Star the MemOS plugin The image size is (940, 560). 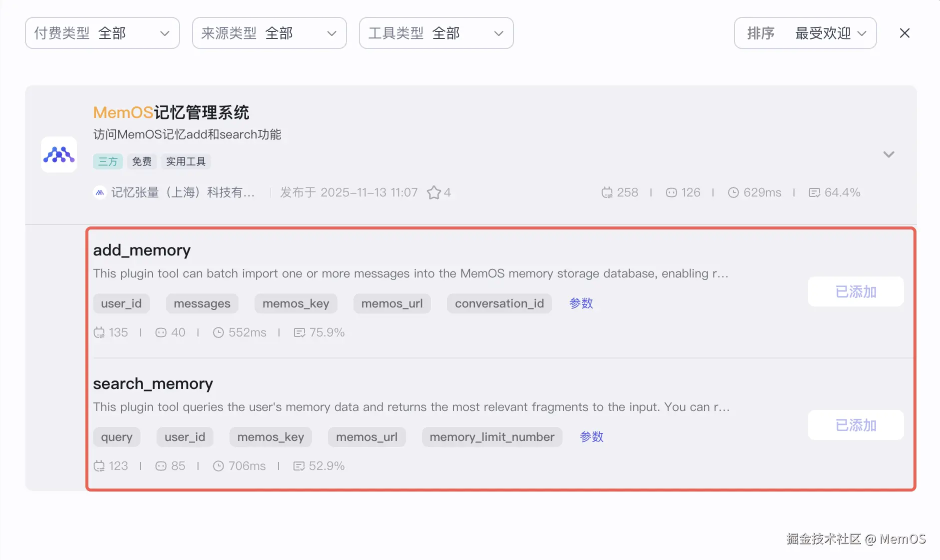[x=434, y=192]
